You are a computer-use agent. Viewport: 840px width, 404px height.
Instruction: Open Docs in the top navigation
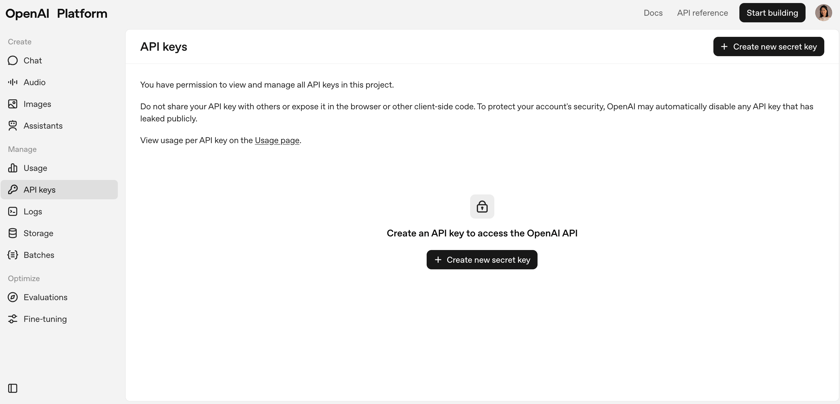(x=653, y=13)
